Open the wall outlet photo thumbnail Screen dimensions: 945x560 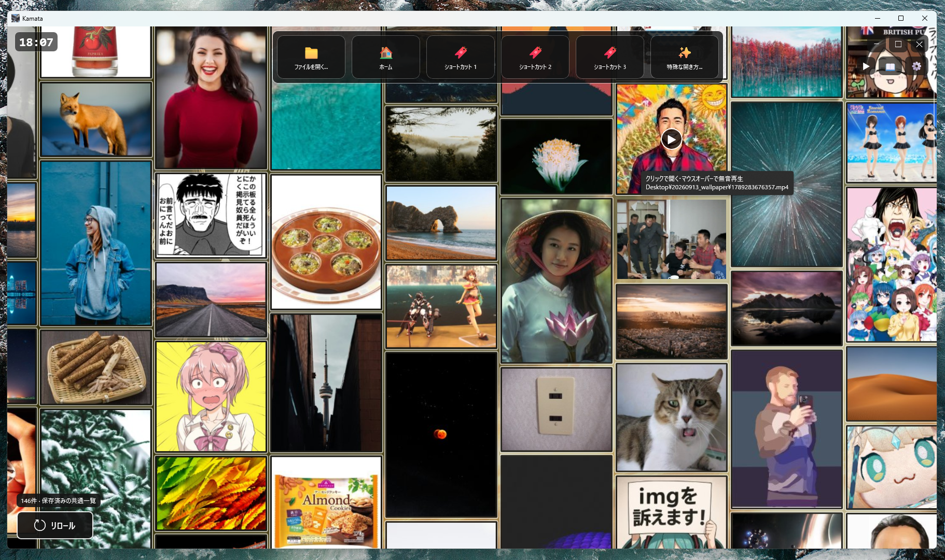tap(557, 410)
